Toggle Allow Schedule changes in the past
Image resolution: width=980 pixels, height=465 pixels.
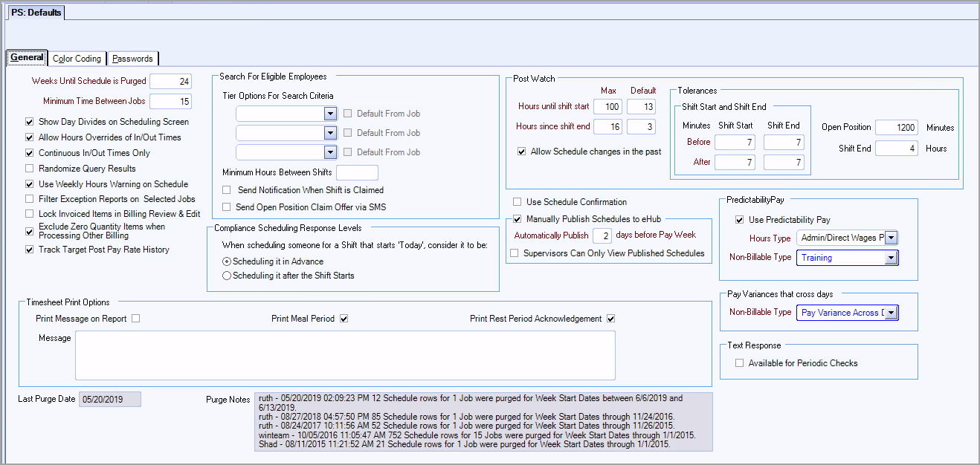[521, 152]
